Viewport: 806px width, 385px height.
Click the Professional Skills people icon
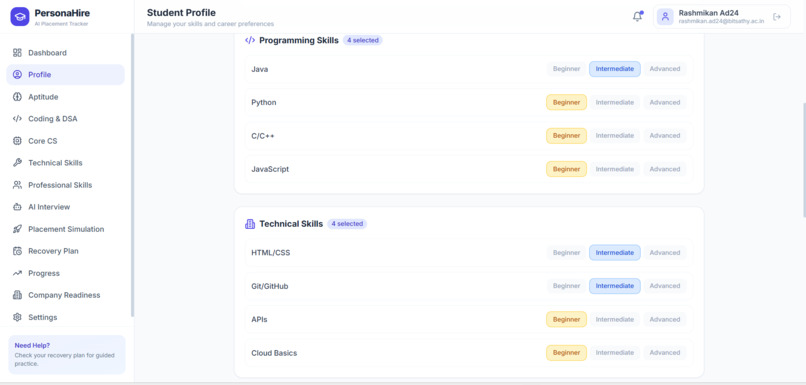[x=17, y=185]
